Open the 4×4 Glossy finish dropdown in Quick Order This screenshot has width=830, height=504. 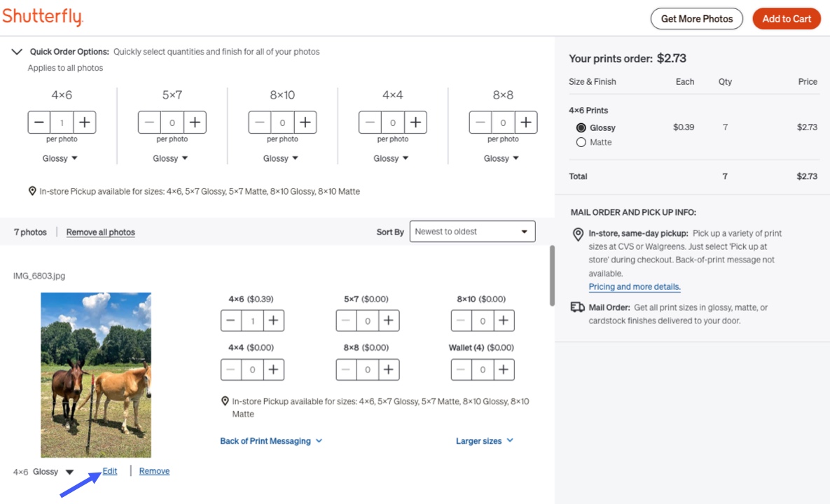pyautogui.click(x=391, y=158)
